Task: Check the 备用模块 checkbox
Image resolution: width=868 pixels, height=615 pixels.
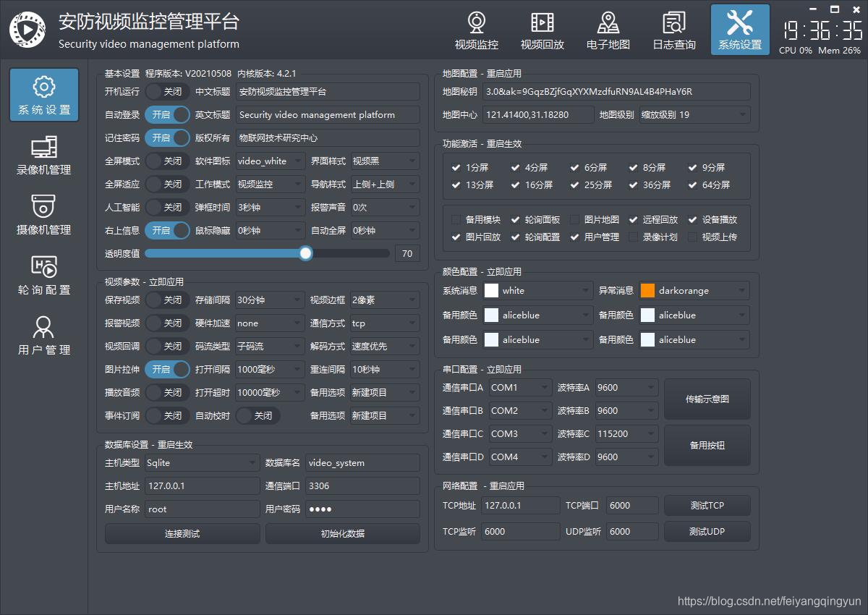Action: point(456,219)
